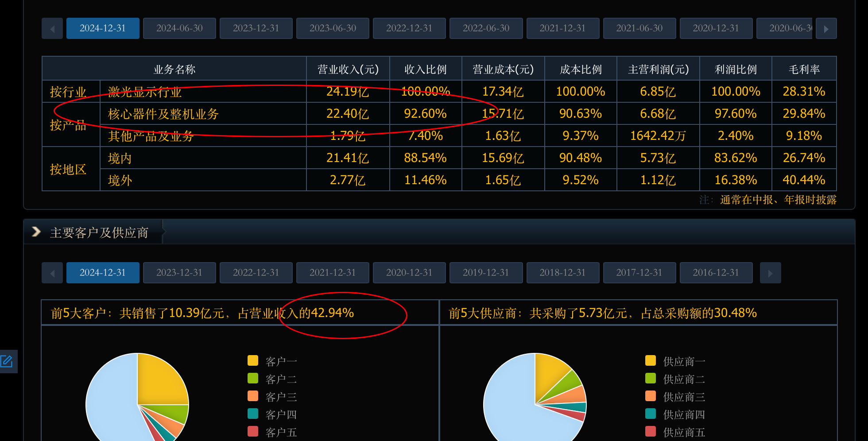Open 2022-12-31 tab in customers section
868x441 pixels.
pyautogui.click(x=256, y=273)
